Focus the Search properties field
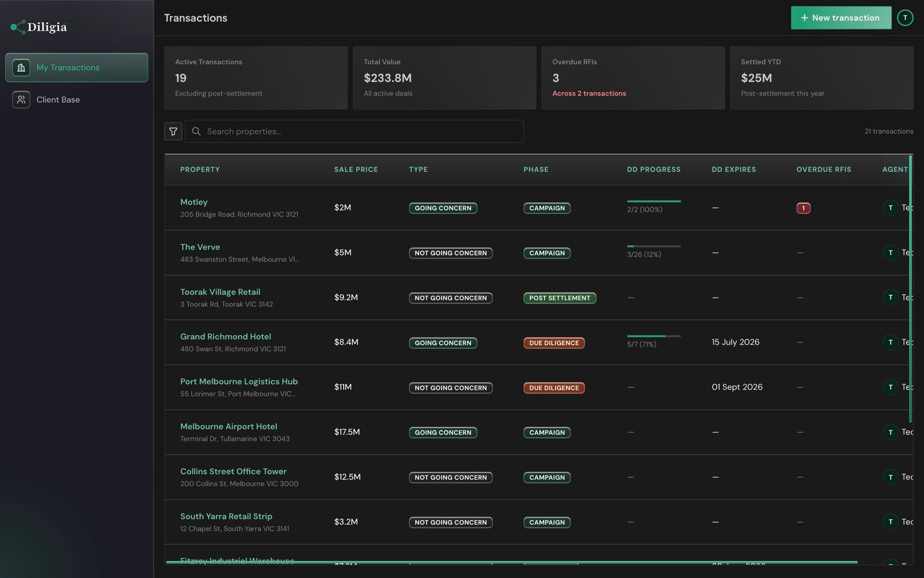Screen dimensions: 924x578 click(x=354, y=131)
